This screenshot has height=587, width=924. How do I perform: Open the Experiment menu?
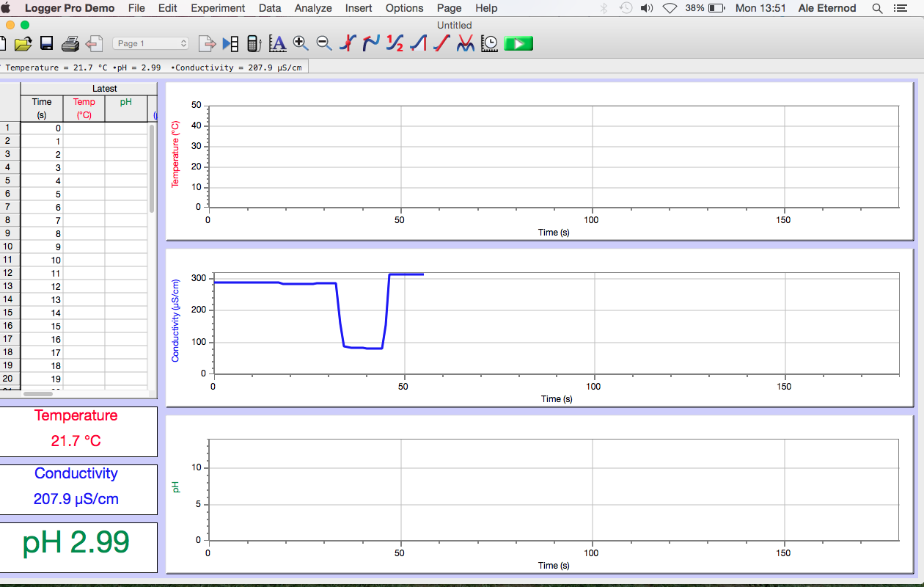click(218, 8)
